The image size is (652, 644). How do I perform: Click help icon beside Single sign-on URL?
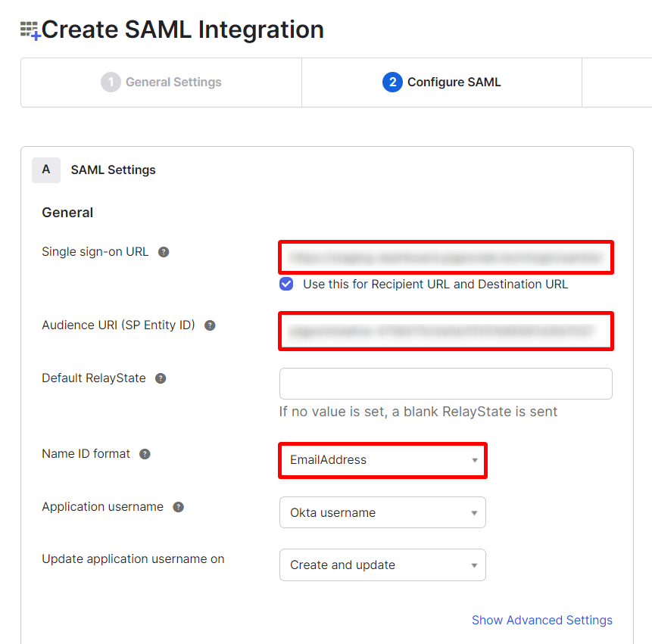(164, 252)
